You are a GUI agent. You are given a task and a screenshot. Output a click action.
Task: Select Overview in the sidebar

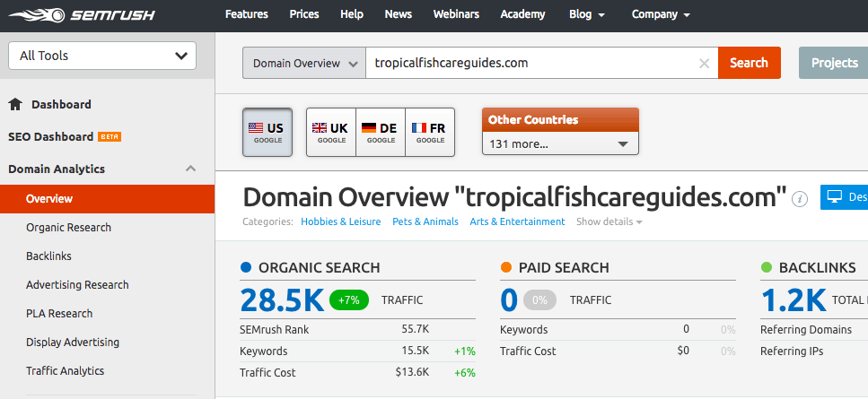coord(108,199)
